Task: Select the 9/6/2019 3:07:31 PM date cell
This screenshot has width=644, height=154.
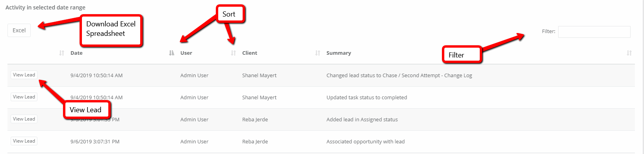Action: pyautogui.click(x=95, y=141)
